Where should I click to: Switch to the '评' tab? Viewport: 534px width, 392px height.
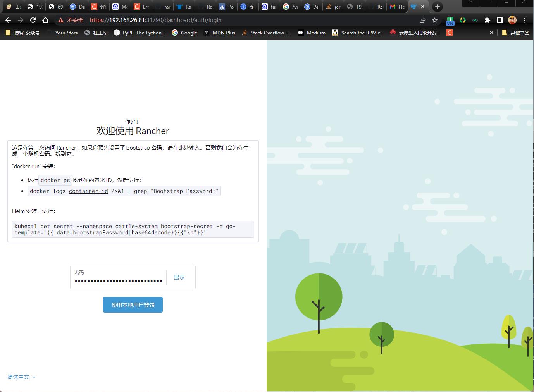pos(99,7)
